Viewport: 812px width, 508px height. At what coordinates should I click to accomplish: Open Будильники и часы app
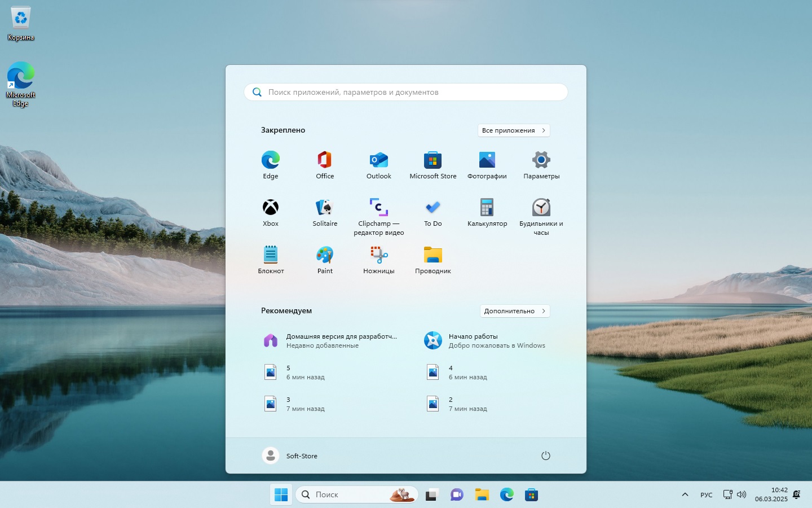pos(541,217)
